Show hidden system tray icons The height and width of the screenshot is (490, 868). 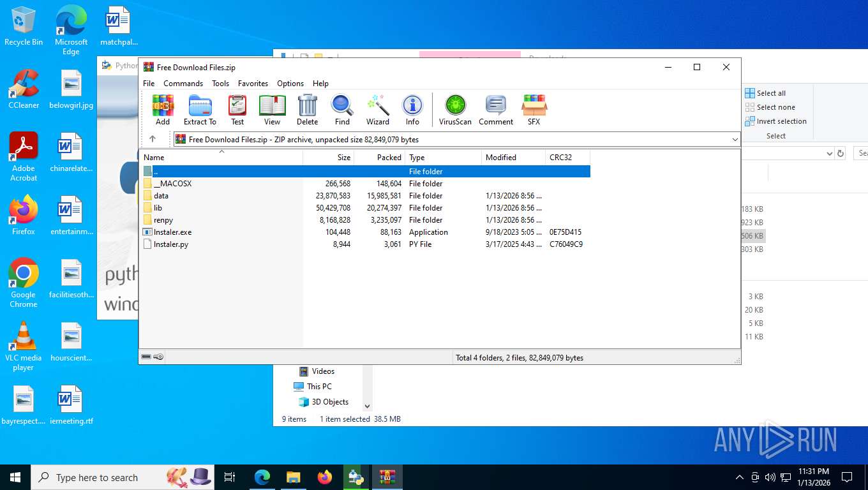(x=740, y=477)
